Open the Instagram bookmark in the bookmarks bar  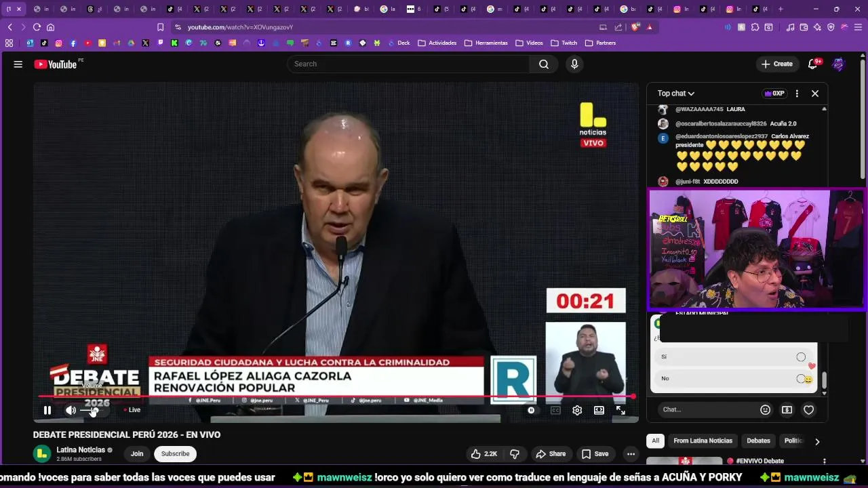coord(59,43)
